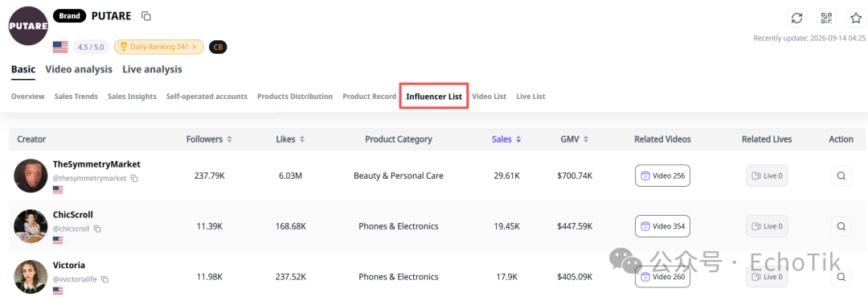Open the Sales Trends sub-tab

pyautogui.click(x=76, y=97)
